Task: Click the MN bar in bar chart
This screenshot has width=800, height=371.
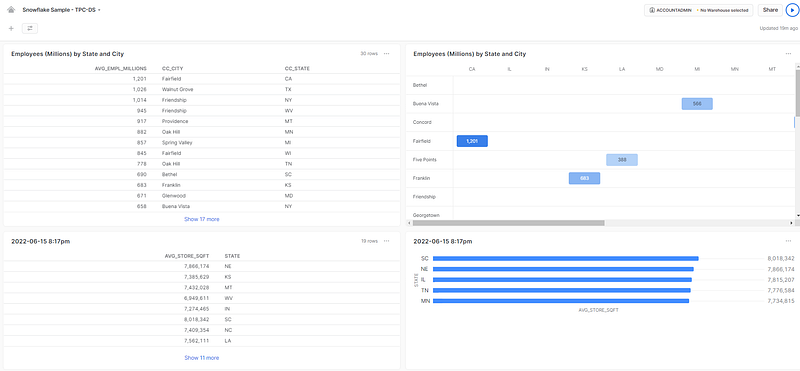Action: click(x=561, y=301)
